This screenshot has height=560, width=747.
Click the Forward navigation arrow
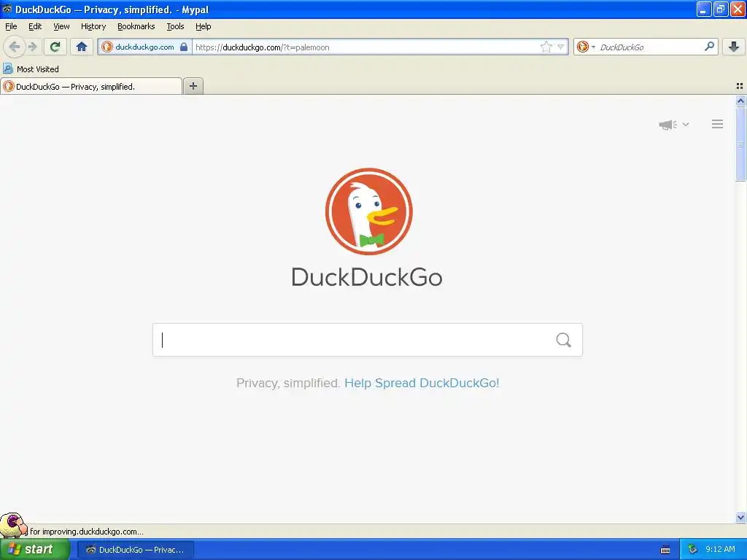[x=32, y=47]
